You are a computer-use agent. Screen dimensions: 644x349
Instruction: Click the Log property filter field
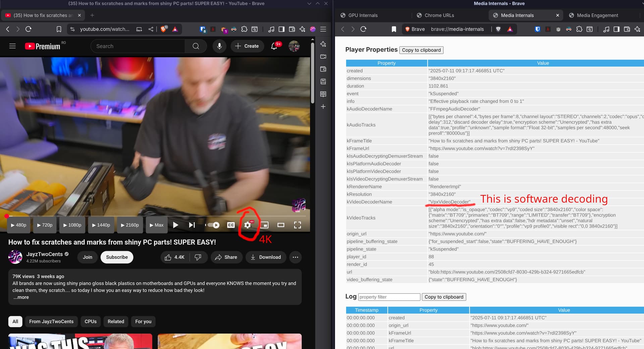pos(389,297)
